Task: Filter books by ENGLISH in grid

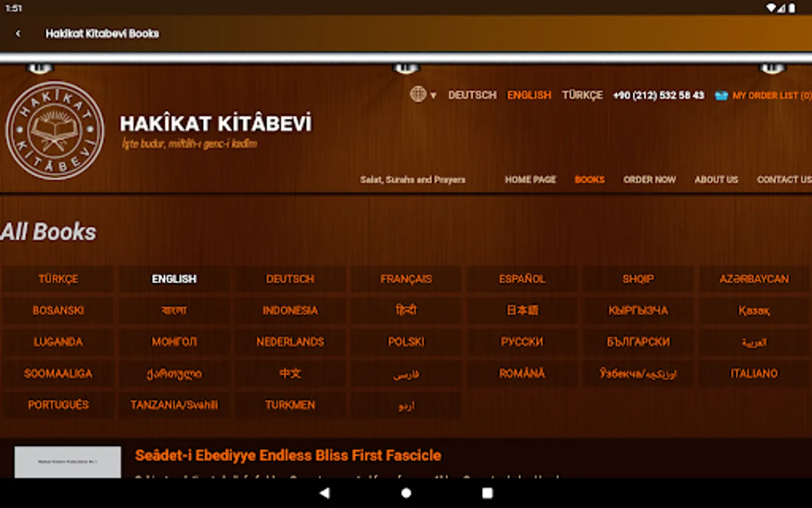Action: point(174,279)
